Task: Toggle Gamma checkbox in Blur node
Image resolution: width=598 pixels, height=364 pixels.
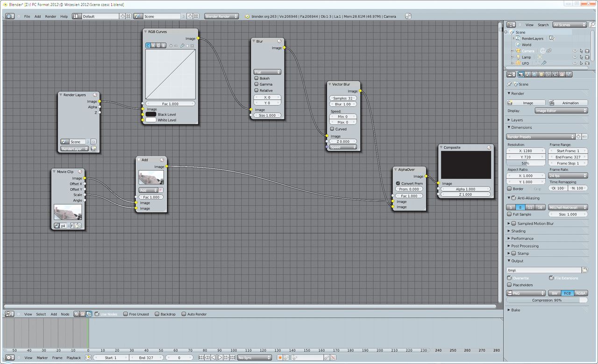Action: pyautogui.click(x=256, y=84)
